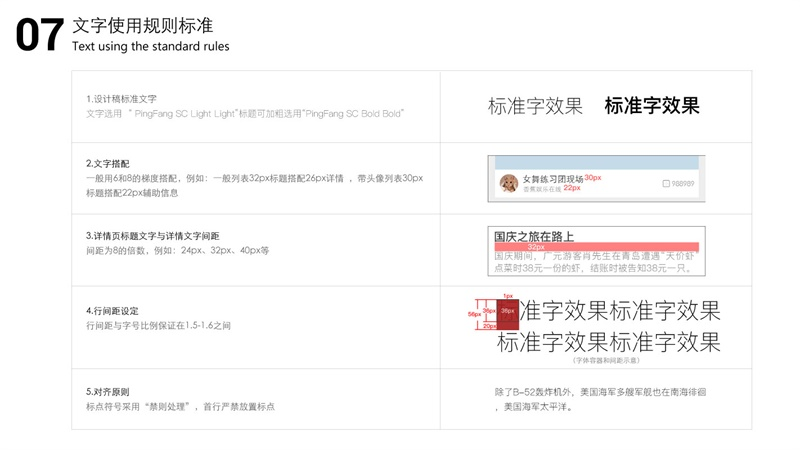
Task: Click the caption (字体容器和间距示意)
Action: (606, 360)
